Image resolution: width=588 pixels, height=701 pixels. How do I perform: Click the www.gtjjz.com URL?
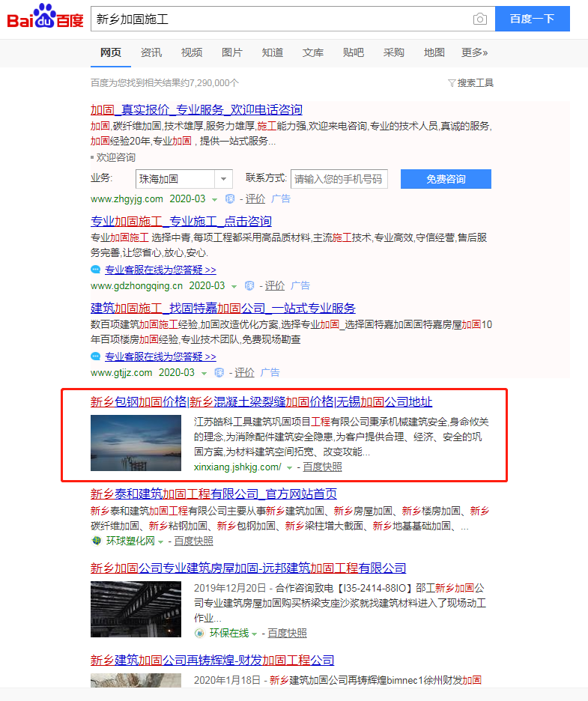coord(121,372)
